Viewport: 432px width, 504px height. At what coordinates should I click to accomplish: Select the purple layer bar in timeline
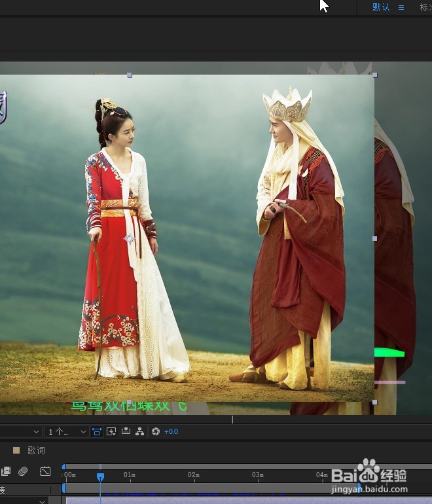pos(249,501)
